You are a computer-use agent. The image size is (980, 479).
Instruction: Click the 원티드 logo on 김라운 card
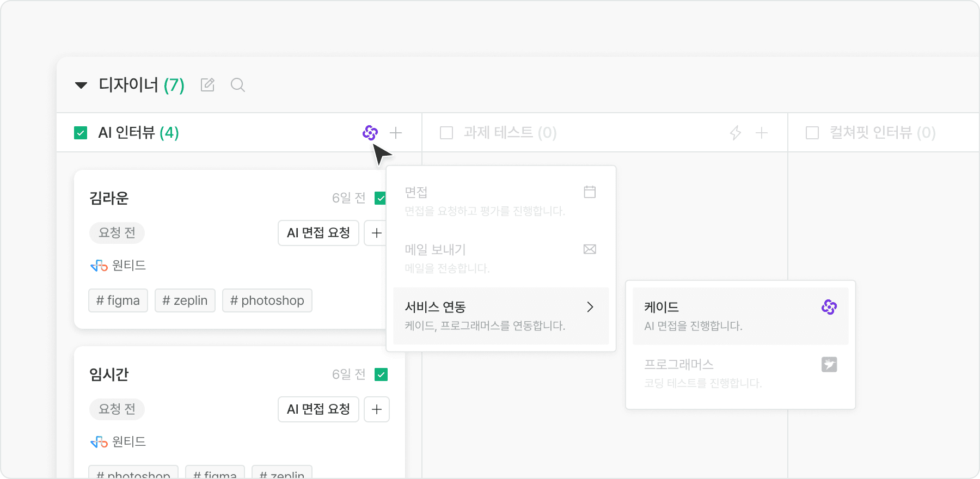pyautogui.click(x=99, y=266)
